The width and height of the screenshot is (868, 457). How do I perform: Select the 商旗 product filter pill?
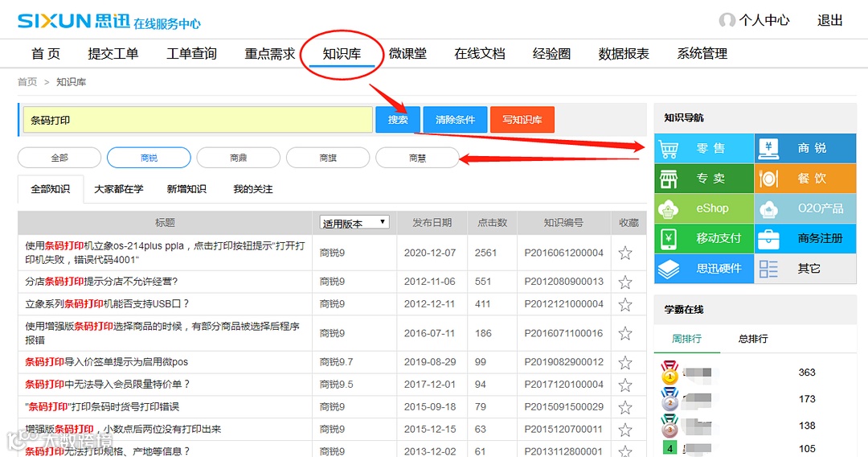(x=328, y=158)
